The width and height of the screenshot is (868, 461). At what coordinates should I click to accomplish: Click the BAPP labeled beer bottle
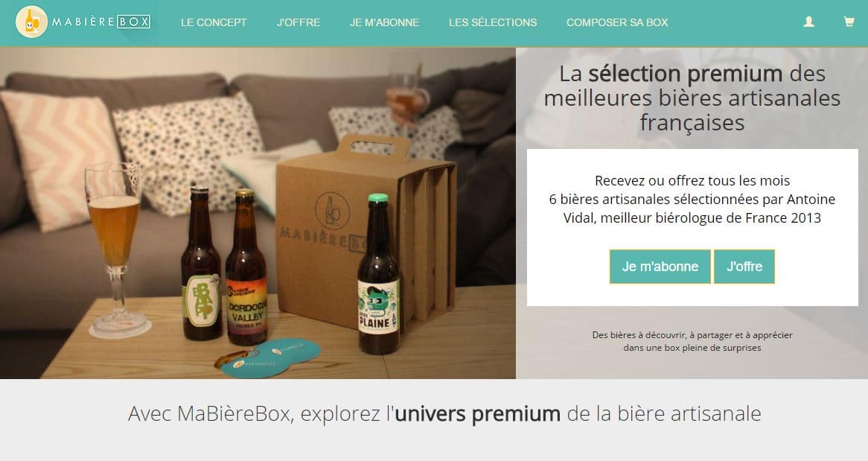(x=202, y=264)
